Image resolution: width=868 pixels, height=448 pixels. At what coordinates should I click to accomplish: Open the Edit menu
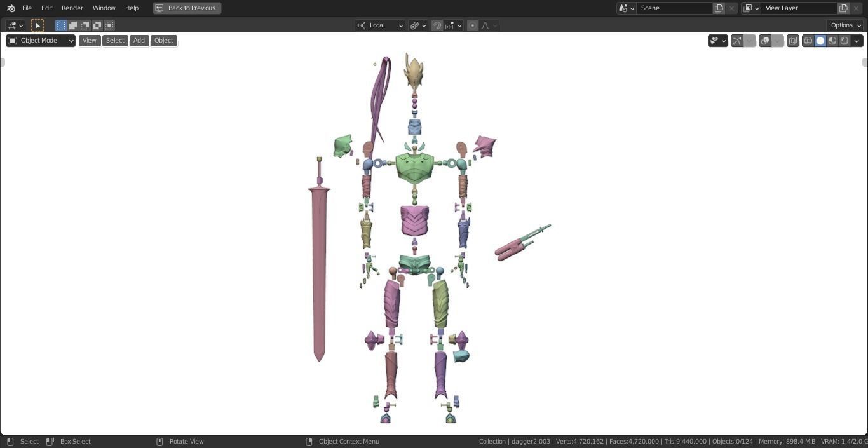click(47, 8)
